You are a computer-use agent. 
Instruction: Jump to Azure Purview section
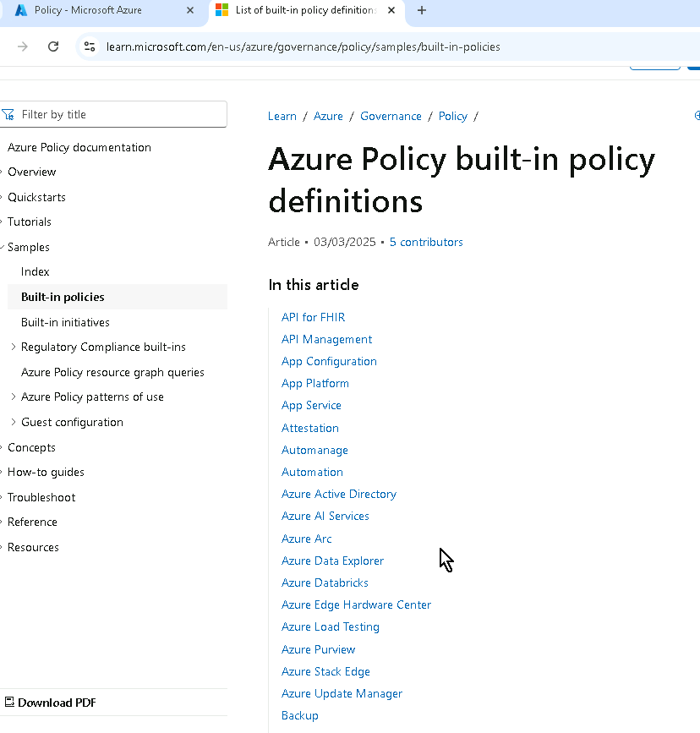coord(319,650)
